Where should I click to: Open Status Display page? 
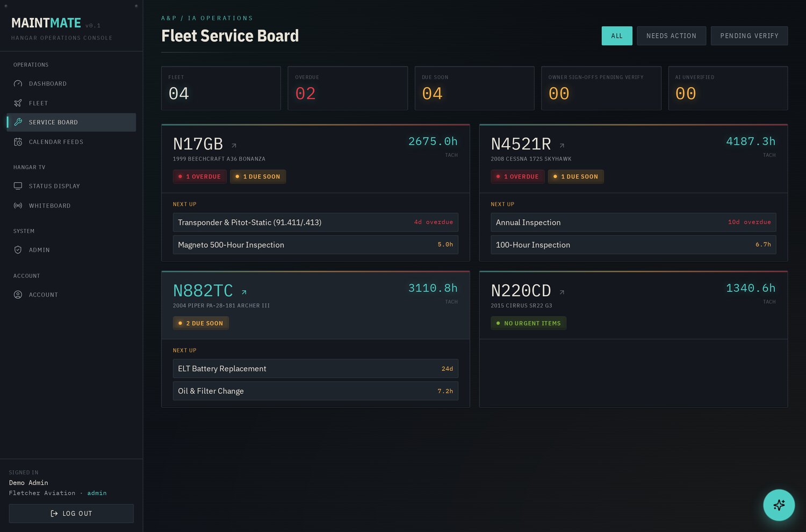tap(71, 186)
